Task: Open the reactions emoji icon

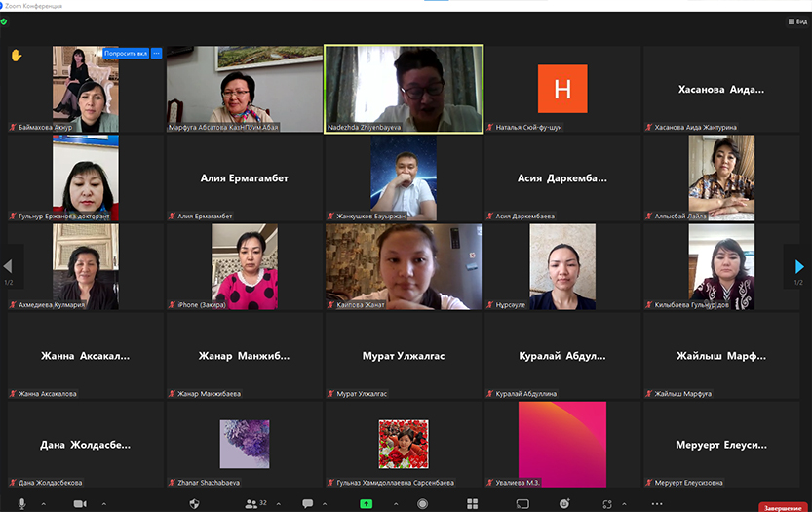Action: [564, 503]
